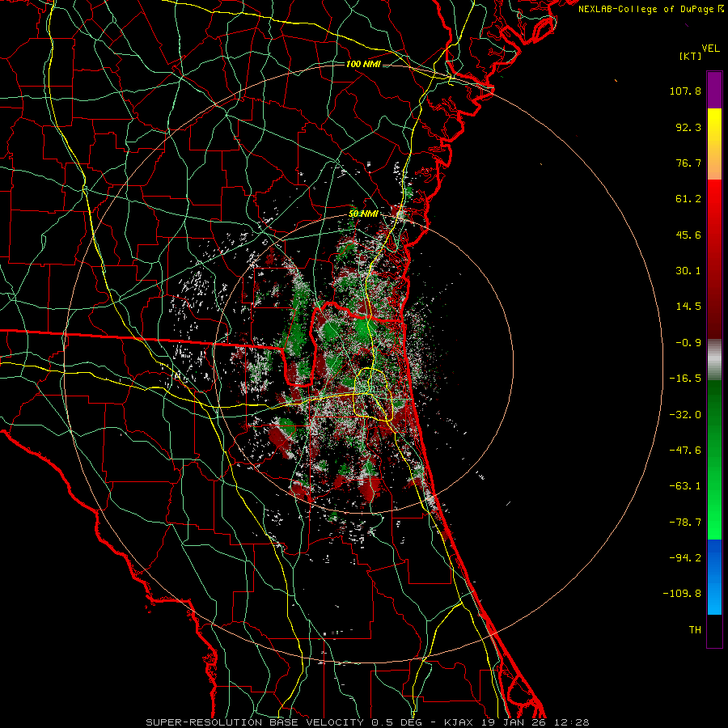Screen dimensions: 728x728
Task: Click the -0.9 velocity scale value
Action: coord(688,343)
